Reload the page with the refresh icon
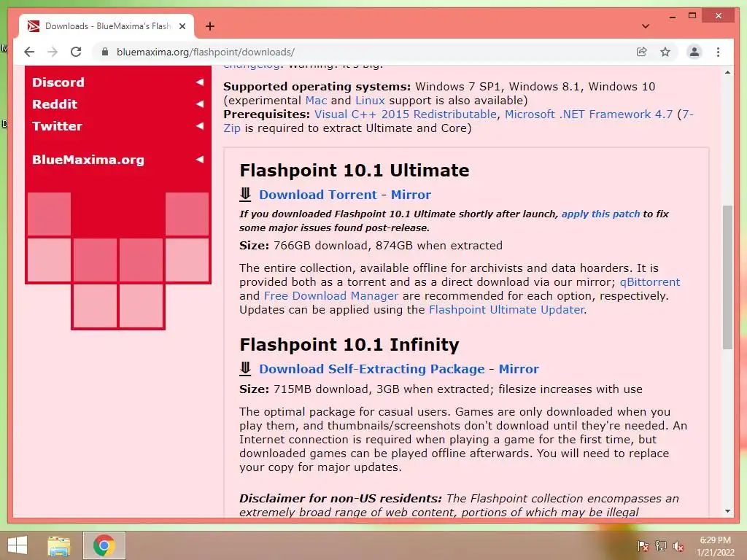 (76, 52)
